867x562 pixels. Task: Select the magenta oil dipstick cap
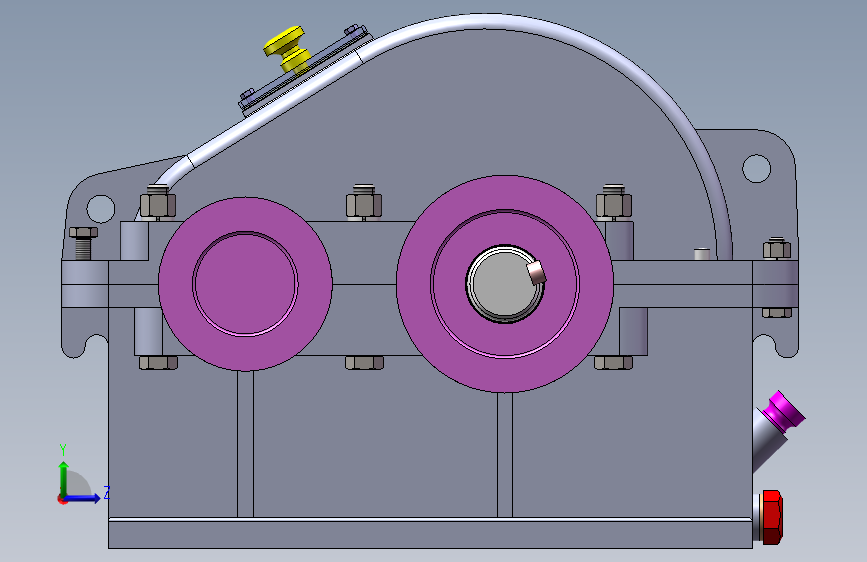click(784, 411)
